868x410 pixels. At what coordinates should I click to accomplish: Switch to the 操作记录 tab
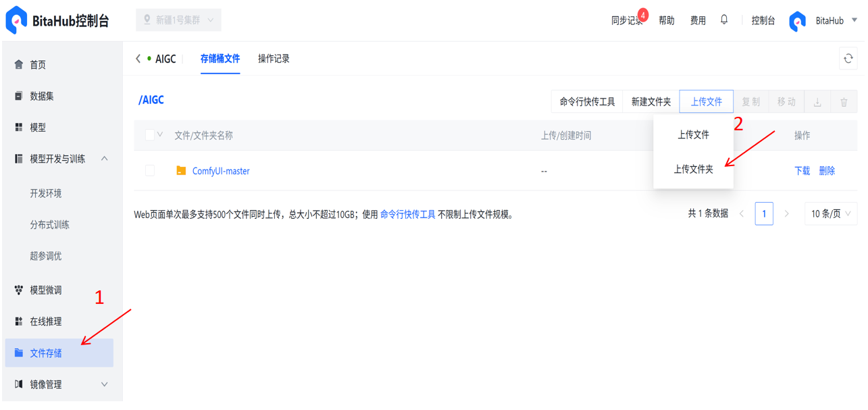pos(274,59)
